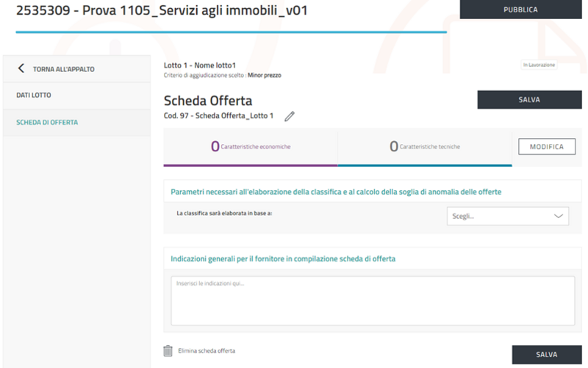
Task: Click the 'Lotto 1 - Nome lotto1' heading
Action: pyautogui.click(x=200, y=65)
